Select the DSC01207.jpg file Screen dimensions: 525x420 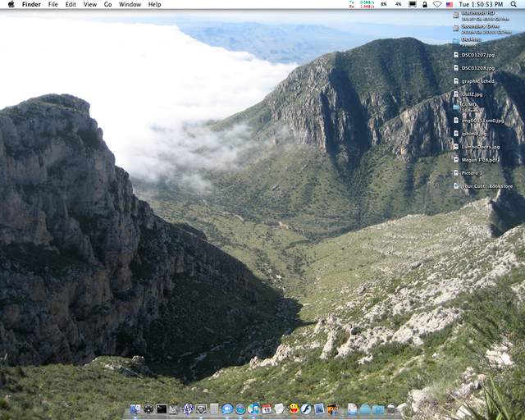coord(474,55)
